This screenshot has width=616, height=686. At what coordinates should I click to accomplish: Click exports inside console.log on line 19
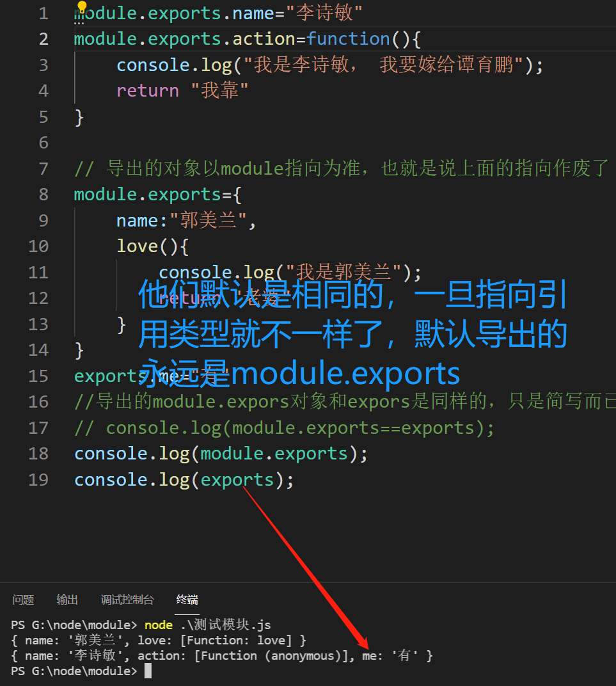coord(237,479)
